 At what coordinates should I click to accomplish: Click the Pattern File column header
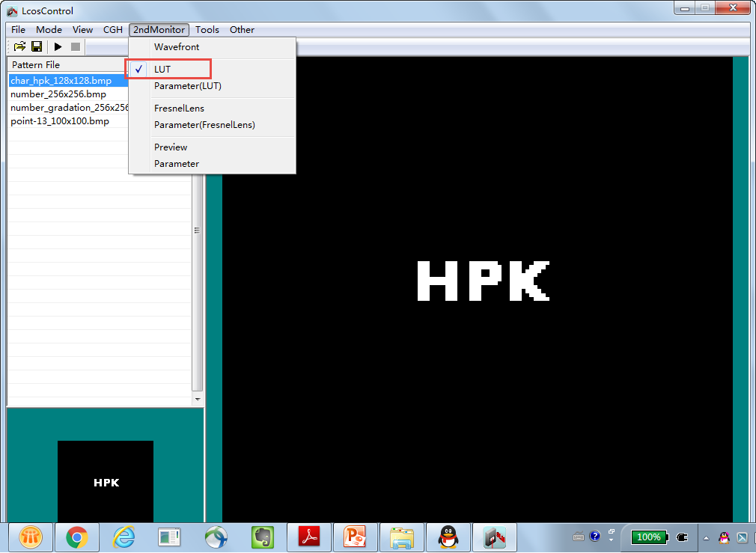[x=36, y=65]
